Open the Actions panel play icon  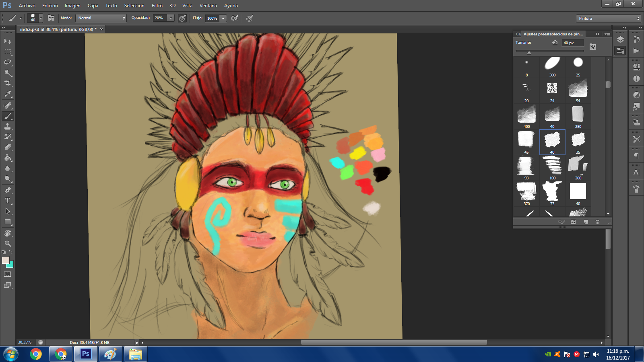coord(636,51)
